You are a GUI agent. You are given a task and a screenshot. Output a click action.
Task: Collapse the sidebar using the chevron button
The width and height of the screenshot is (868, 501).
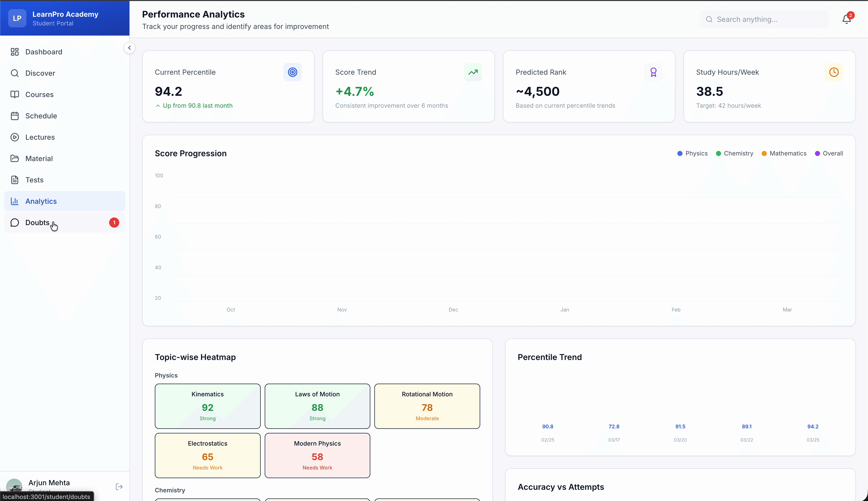click(x=130, y=48)
